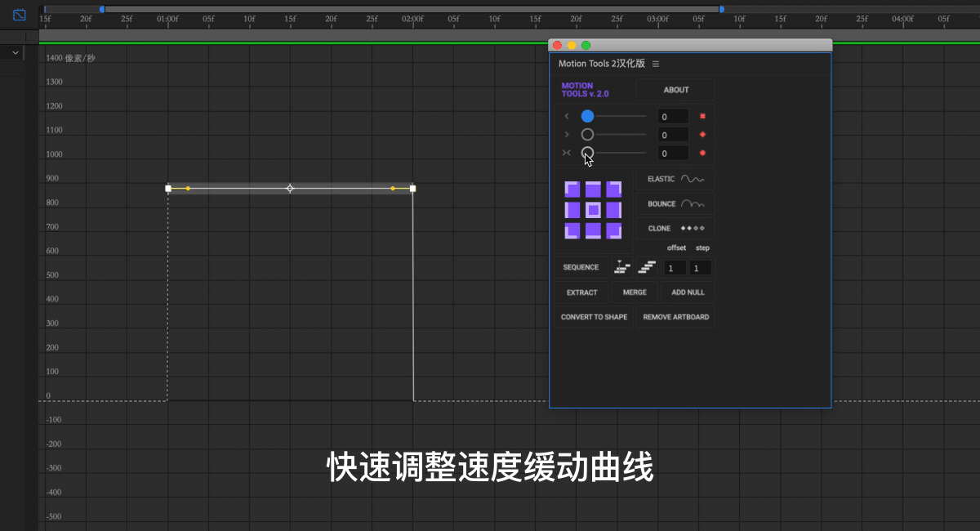The image size is (980, 531).
Task: Click the right yellow bezier handle
Action: (393, 189)
